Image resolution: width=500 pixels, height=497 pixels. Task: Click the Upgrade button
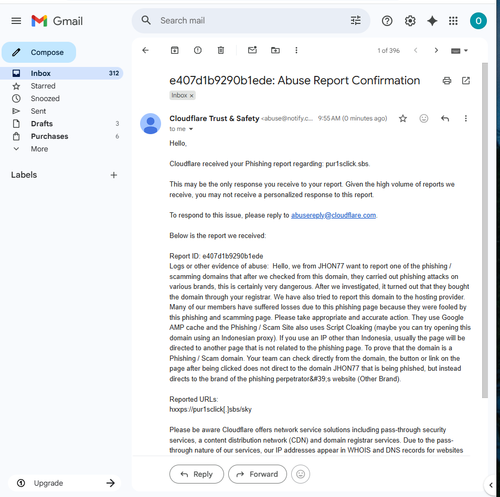pyautogui.click(x=64, y=483)
